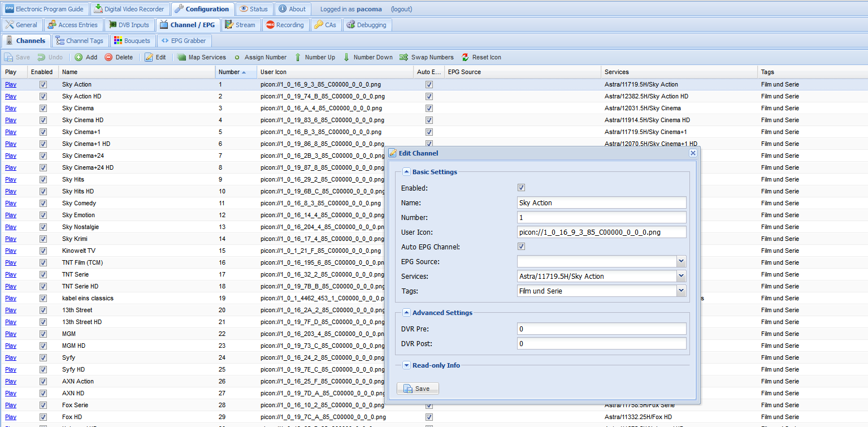Image resolution: width=868 pixels, height=427 pixels.
Task: Toggle Auto EPG Channel checkbox in dialog
Action: 521,247
